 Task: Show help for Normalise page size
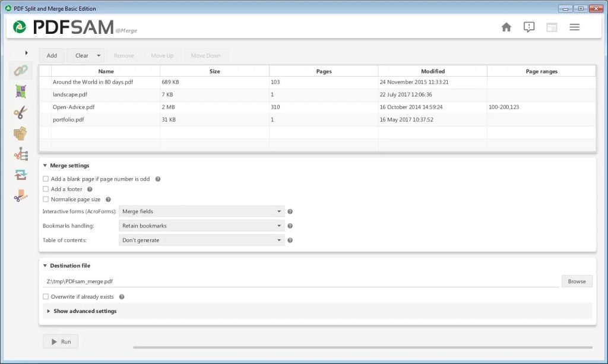(x=108, y=200)
